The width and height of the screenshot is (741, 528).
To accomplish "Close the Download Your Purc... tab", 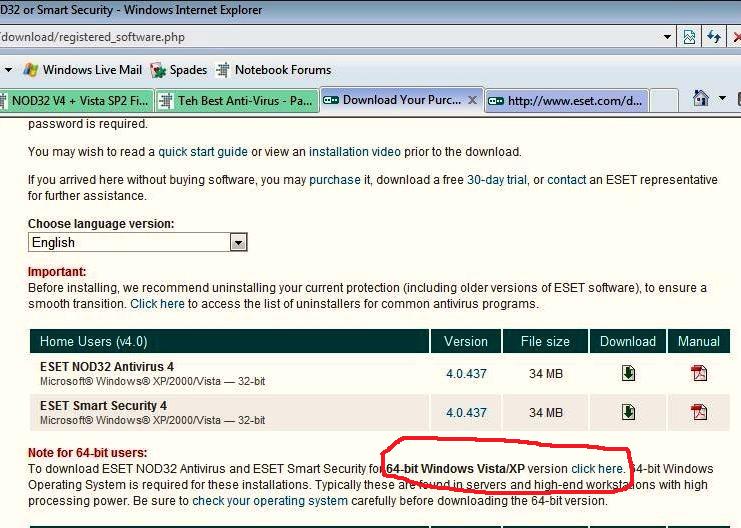I will point(472,100).
